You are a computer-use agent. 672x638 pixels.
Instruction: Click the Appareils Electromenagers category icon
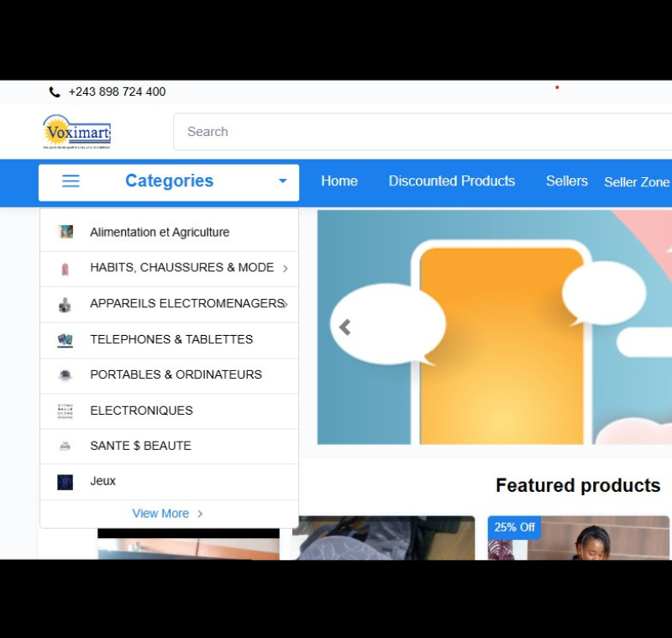coord(66,304)
